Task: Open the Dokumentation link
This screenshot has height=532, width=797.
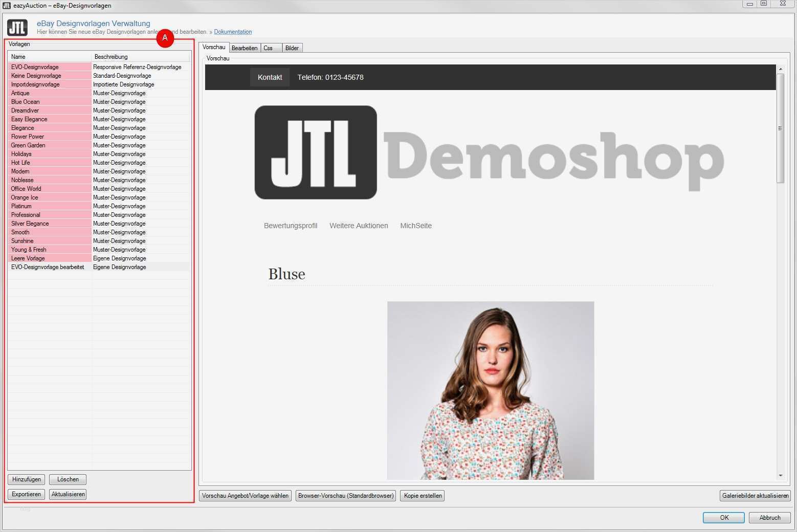Action: point(233,32)
